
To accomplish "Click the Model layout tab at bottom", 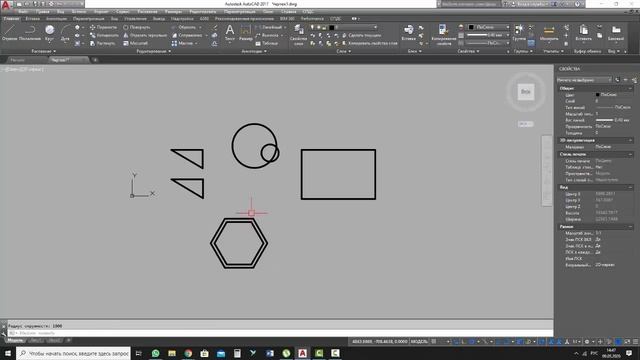I will pyautogui.click(x=15, y=340).
